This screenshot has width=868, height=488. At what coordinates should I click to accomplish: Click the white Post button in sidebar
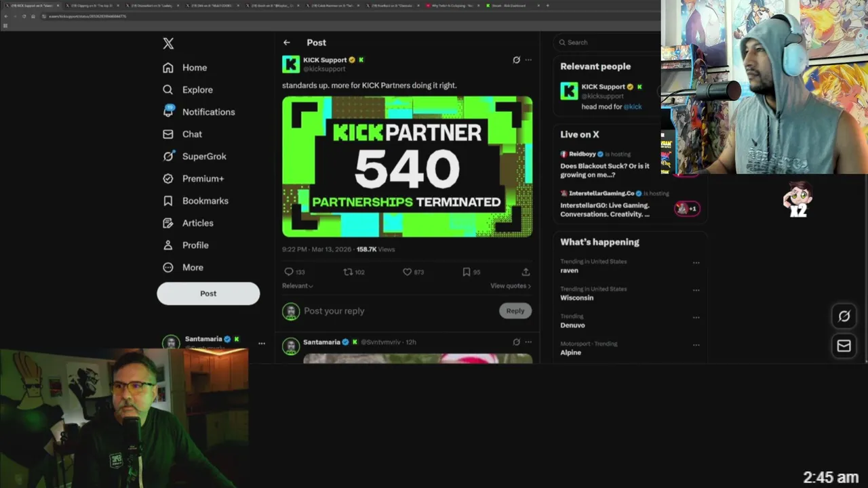208,293
